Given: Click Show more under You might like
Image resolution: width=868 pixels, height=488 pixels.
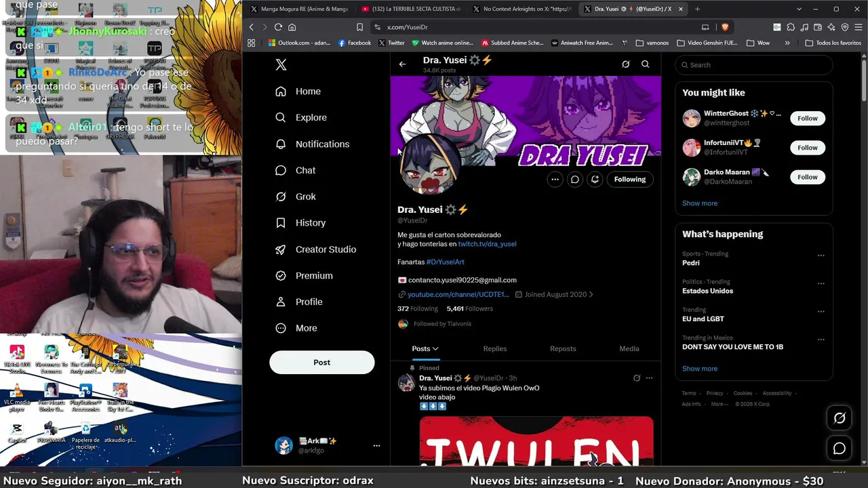Looking at the screenshot, I should pos(700,203).
